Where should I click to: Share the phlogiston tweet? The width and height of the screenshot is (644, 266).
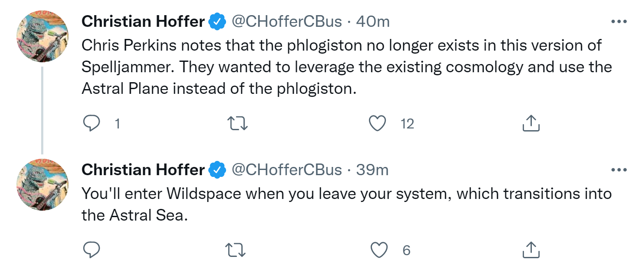(x=530, y=124)
